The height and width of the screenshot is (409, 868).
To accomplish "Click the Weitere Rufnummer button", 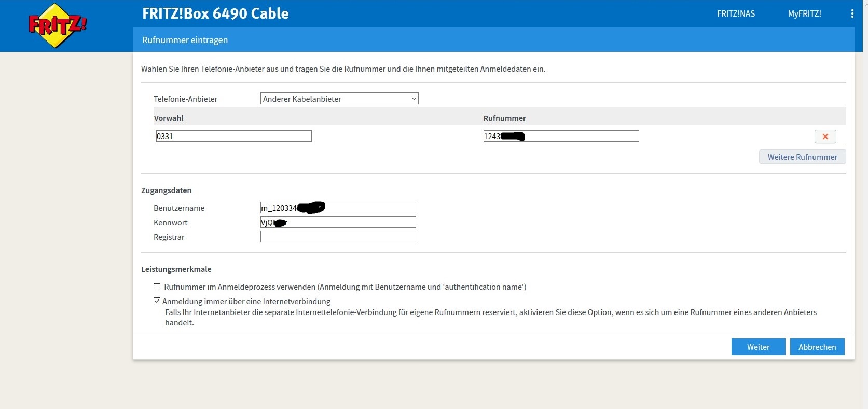I will [x=802, y=157].
